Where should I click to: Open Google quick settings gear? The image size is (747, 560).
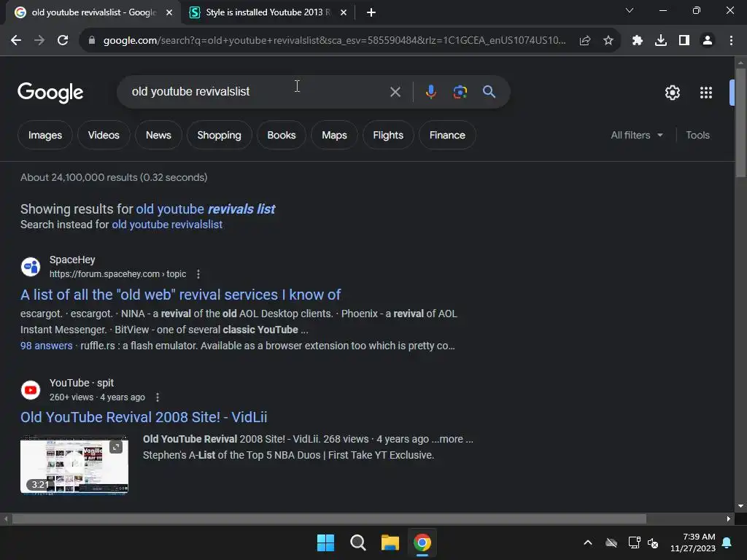(x=672, y=93)
